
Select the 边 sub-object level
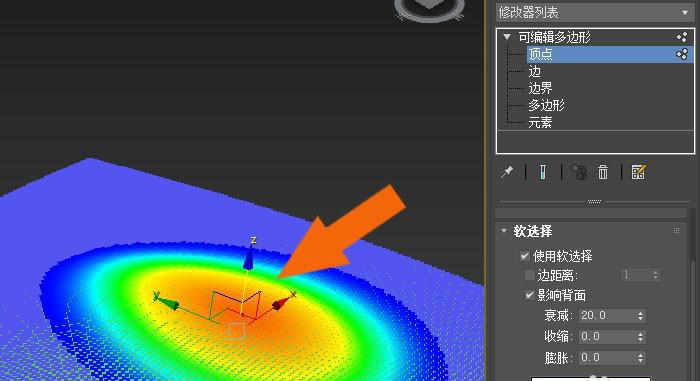click(x=534, y=71)
